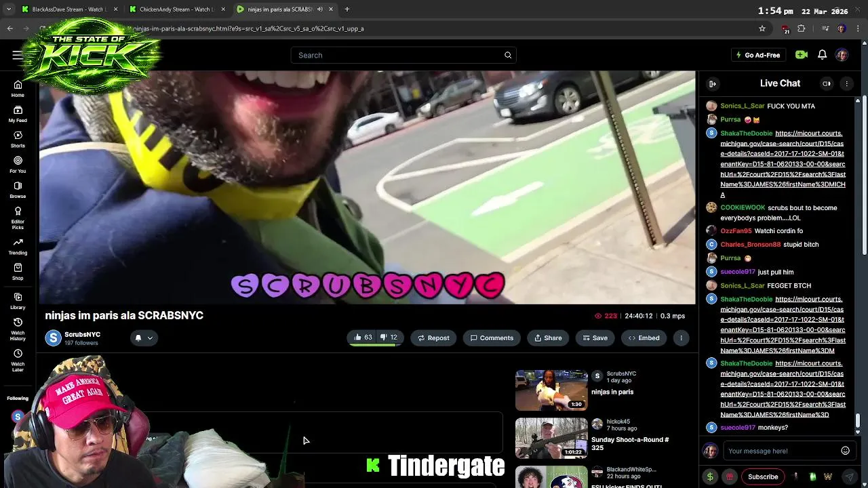868x488 pixels.
Task: Close the ChickenAndy Stream tab
Action: [x=223, y=9]
